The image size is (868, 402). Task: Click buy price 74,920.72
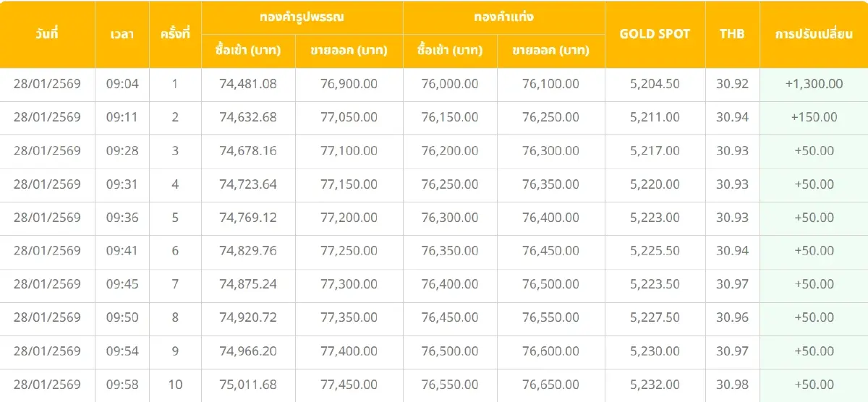[x=248, y=317]
